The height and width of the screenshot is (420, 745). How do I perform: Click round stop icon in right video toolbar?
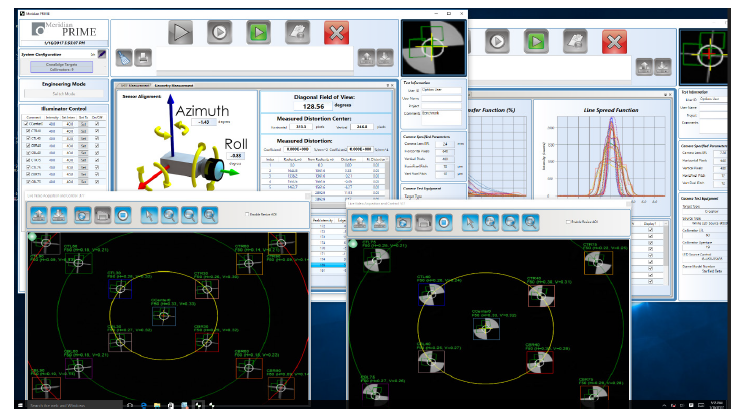pos(443,222)
